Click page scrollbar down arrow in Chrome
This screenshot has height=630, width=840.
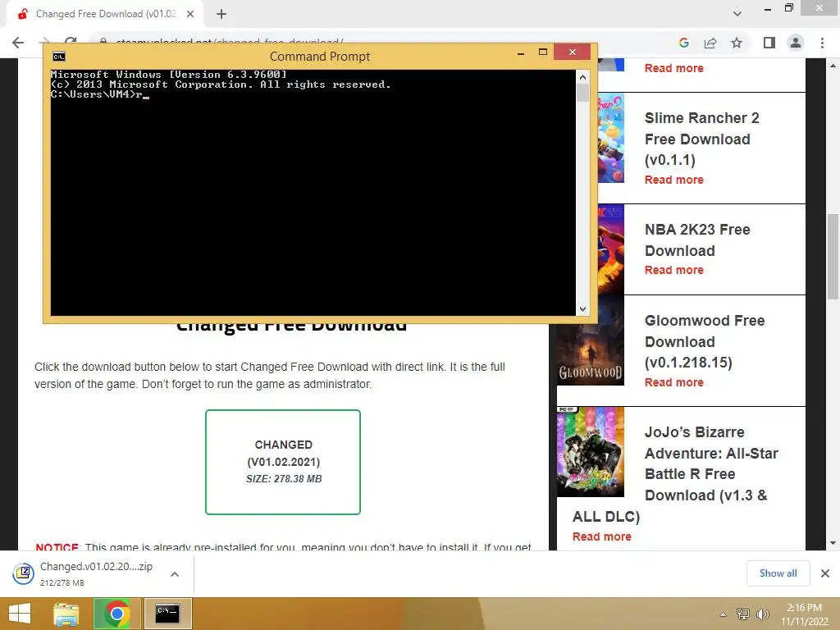point(833,543)
